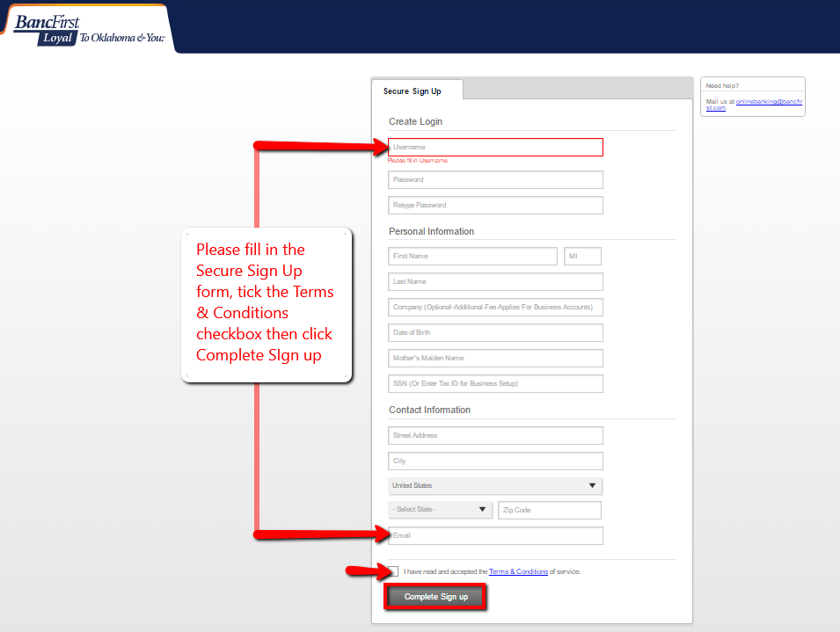
Task: Click into the Street Address field
Action: (495, 435)
